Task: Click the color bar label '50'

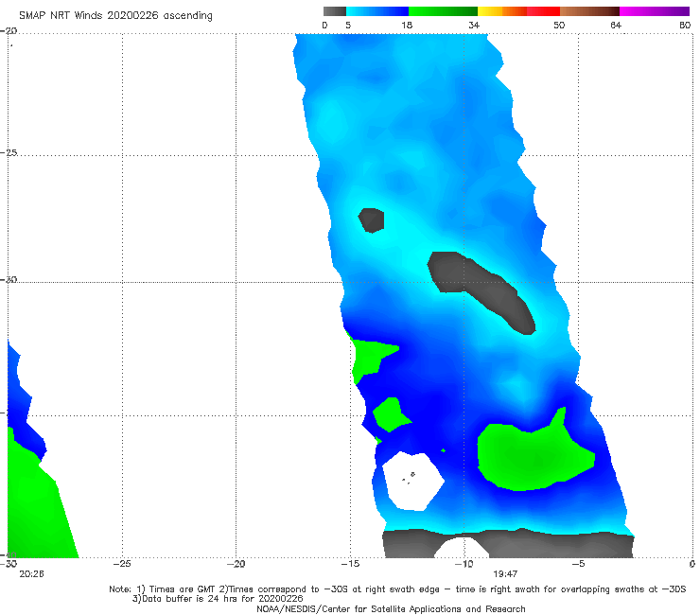Action: (x=559, y=25)
